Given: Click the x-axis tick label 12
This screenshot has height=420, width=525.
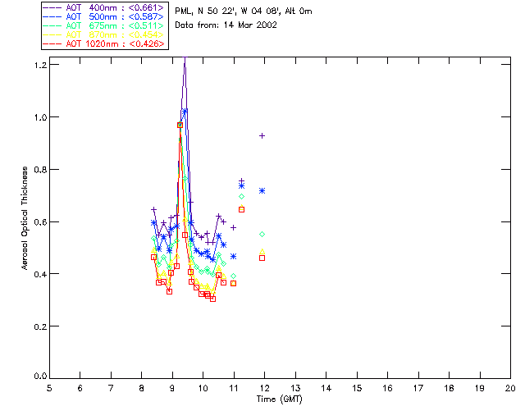Looking at the screenshot, I should click(264, 388).
